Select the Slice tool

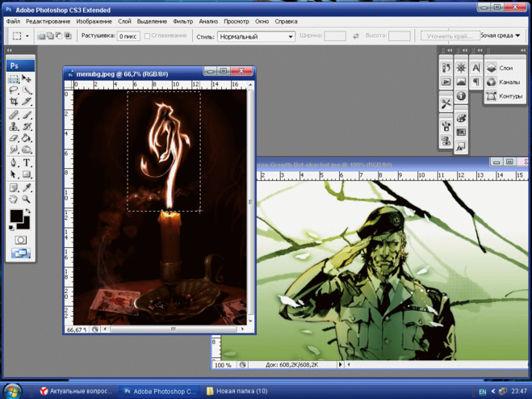[x=27, y=101]
